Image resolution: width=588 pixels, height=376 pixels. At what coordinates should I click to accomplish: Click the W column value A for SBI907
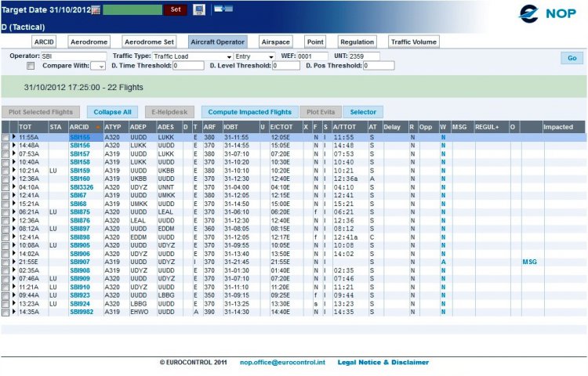tap(443, 262)
